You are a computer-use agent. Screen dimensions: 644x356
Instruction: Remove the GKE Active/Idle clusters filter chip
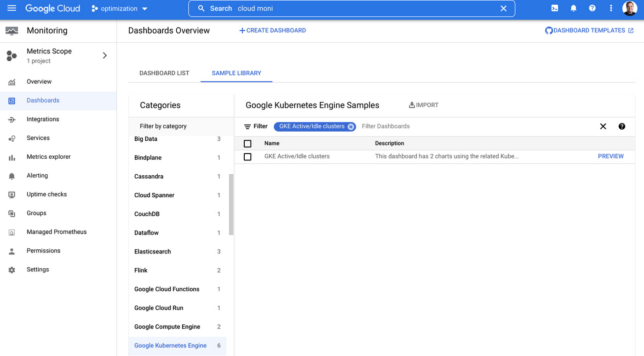(351, 127)
